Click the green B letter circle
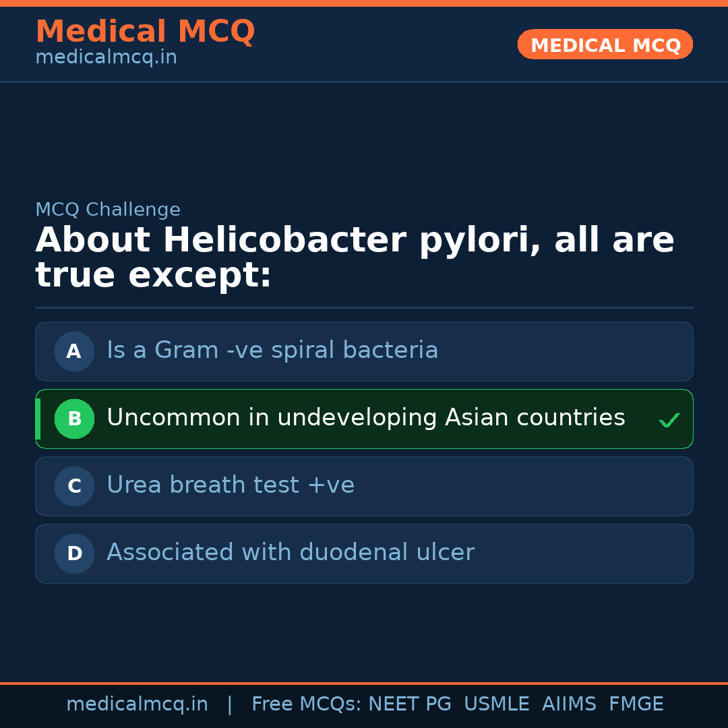Screen dimensions: 728x728 [x=74, y=419]
